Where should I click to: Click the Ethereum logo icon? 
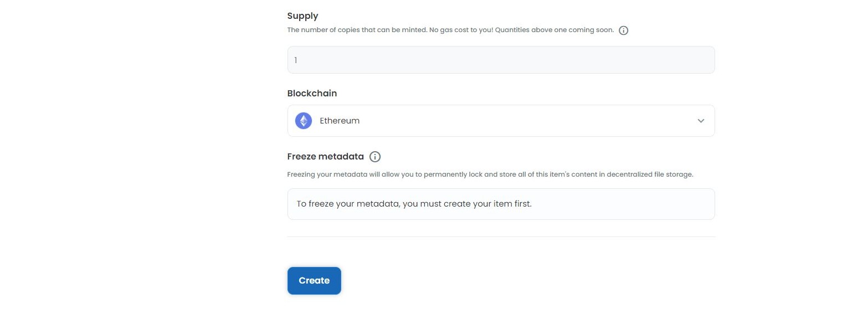304,121
